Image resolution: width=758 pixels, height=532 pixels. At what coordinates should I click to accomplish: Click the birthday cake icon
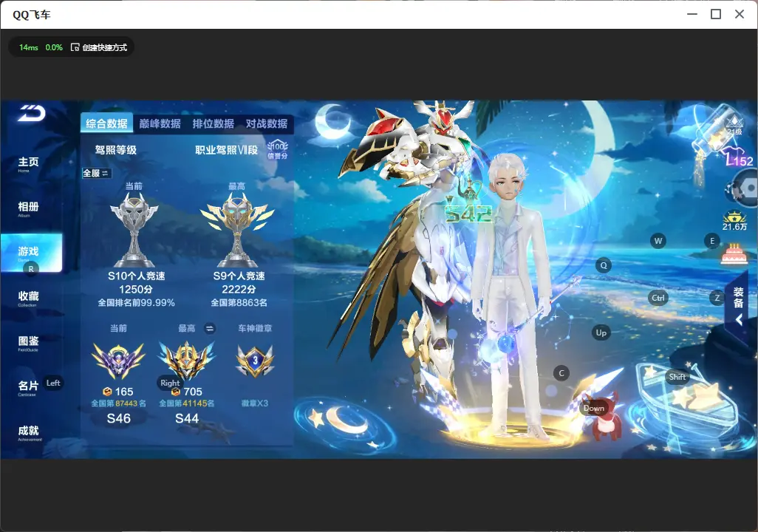tap(734, 254)
